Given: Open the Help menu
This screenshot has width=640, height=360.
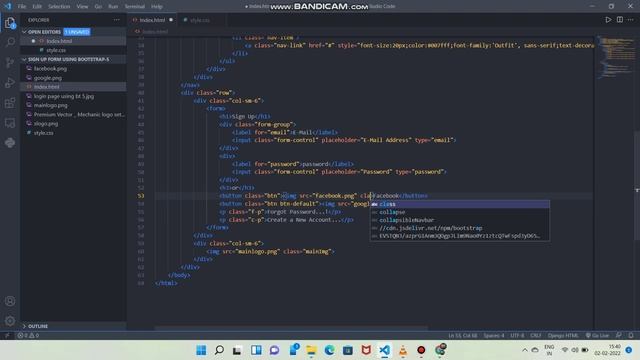Looking at the screenshot, I should click(x=157, y=7).
